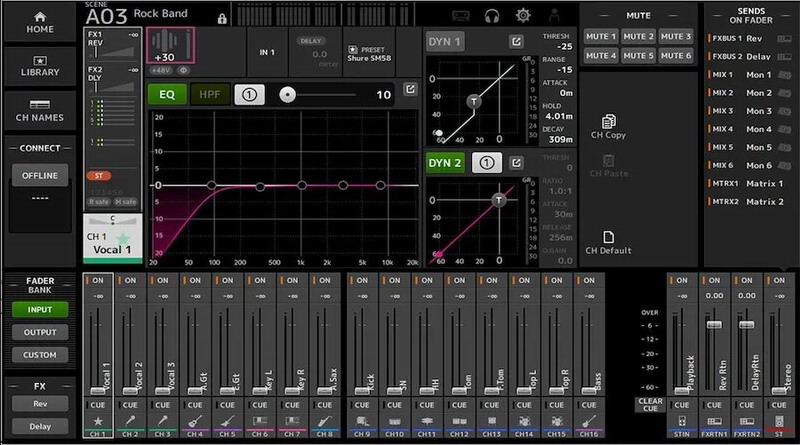The image size is (800, 445).
Task: Click the gain +30 thumbnail
Action: click(170, 45)
